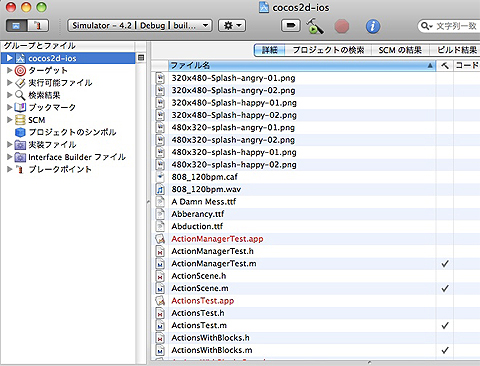The image size is (480, 366).
Task: Click the 808_120bpm.wav audio file icon
Action: coord(160,190)
